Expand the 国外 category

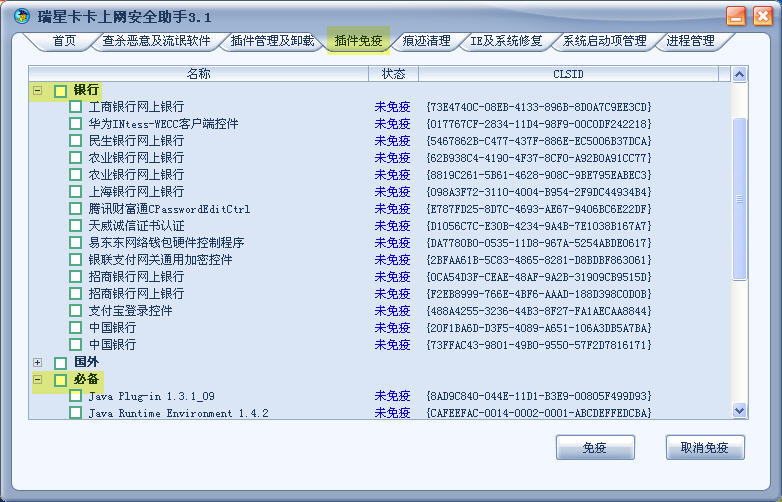[x=37, y=362]
